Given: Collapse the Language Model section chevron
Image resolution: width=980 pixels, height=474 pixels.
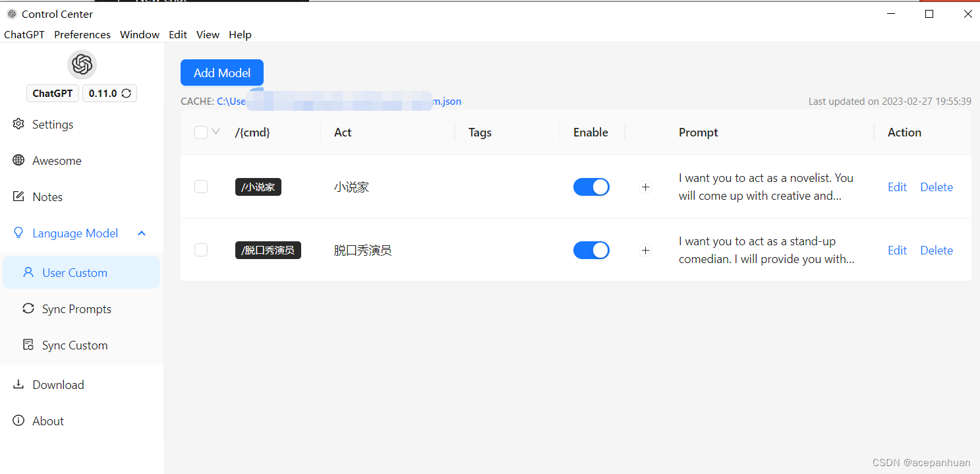Looking at the screenshot, I should coord(142,233).
